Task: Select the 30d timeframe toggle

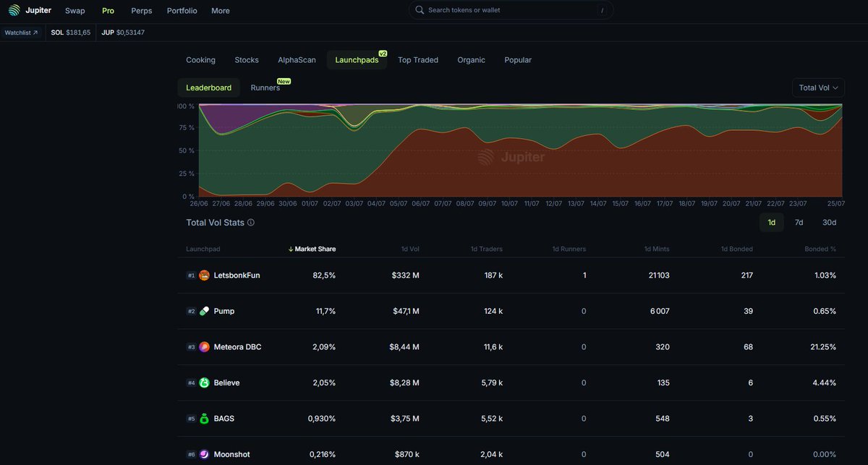Action: coord(829,223)
